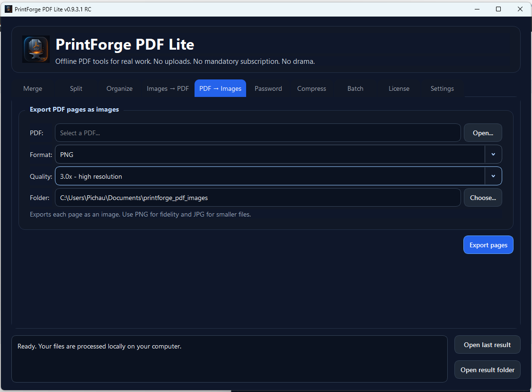Click the PrintForge PDF Lite title heading

point(125,44)
